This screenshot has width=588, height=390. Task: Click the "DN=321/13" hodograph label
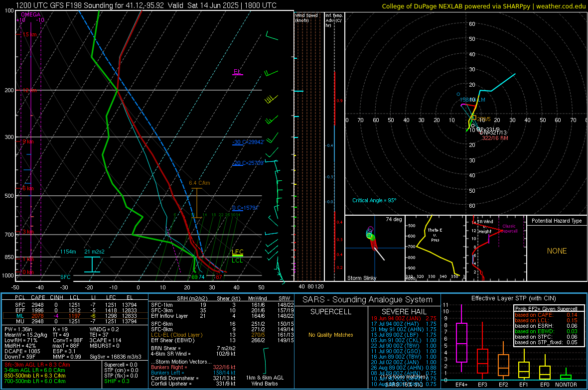point(493,133)
